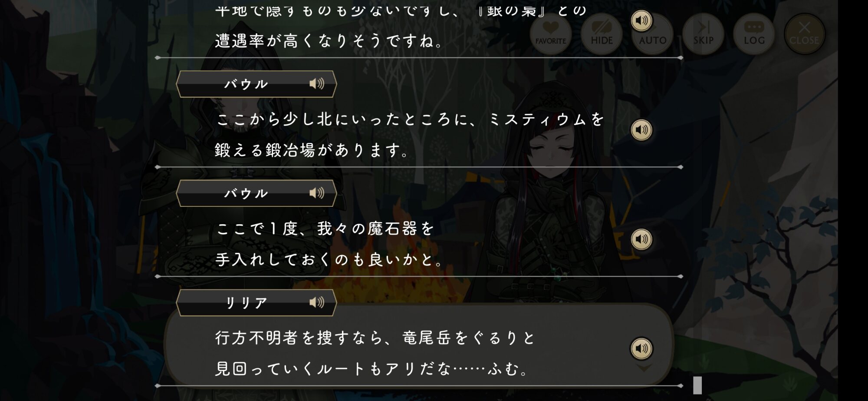The image size is (868, 401).
Task: Close the dialogue log with CLOSE
Action: (805, 34)
